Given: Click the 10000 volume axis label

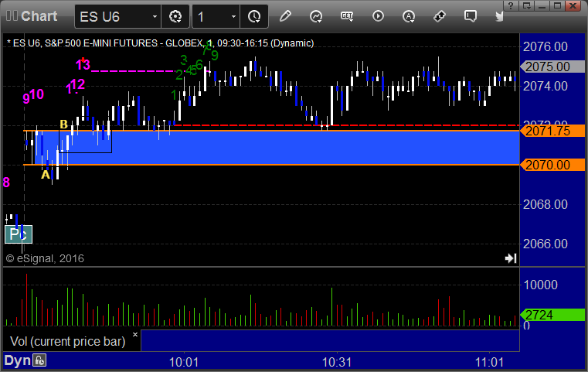Looking at the screenshot, I should click(x=540, y=285).
